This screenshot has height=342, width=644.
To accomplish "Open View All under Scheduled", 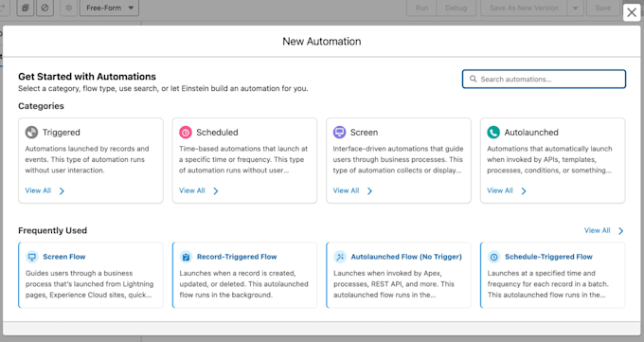I will pos(199,190).
